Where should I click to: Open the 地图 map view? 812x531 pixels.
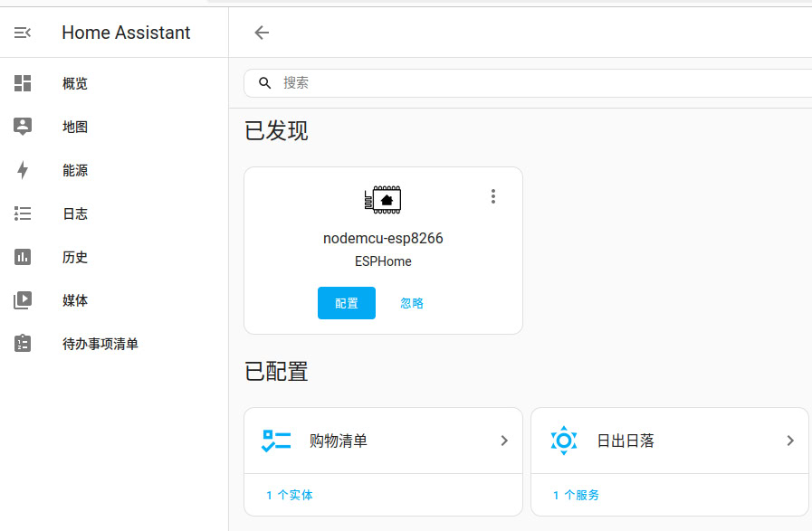(74, 127)
